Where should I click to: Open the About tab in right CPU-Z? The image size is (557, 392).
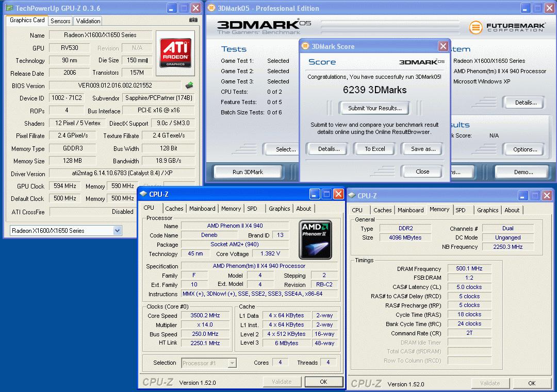pos(512,210)
